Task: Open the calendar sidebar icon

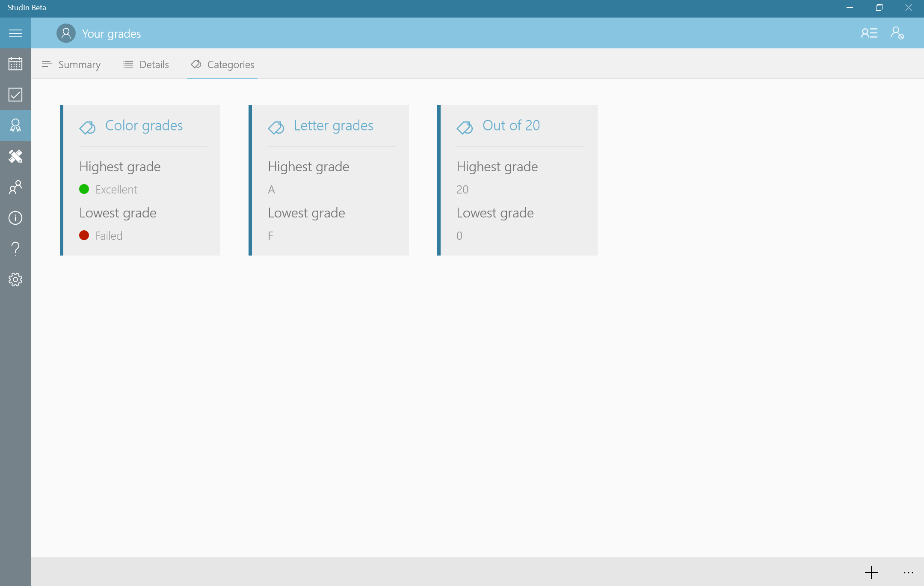Action: tap(15, 64)
